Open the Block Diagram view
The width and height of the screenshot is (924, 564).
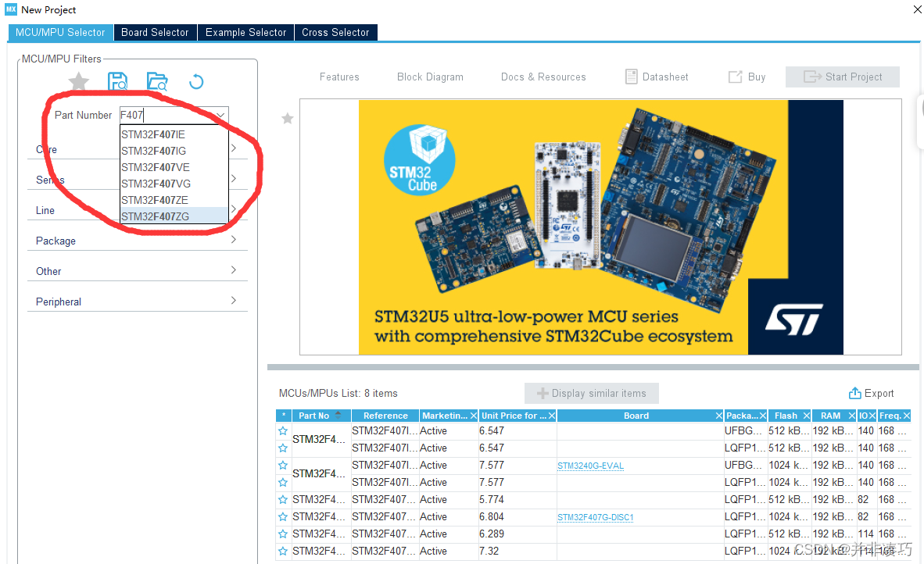click(x=430, y=77)
